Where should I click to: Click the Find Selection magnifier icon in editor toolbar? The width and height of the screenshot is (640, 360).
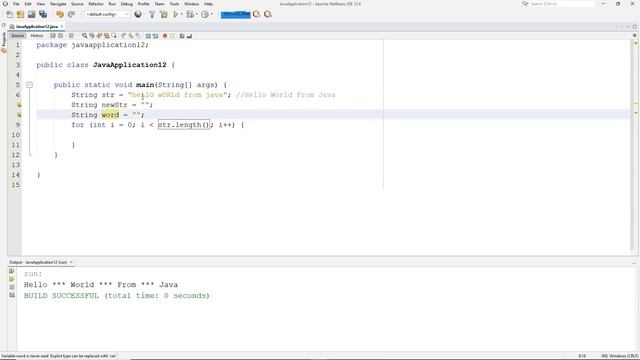pyautogui.click(x=84, y=36)
